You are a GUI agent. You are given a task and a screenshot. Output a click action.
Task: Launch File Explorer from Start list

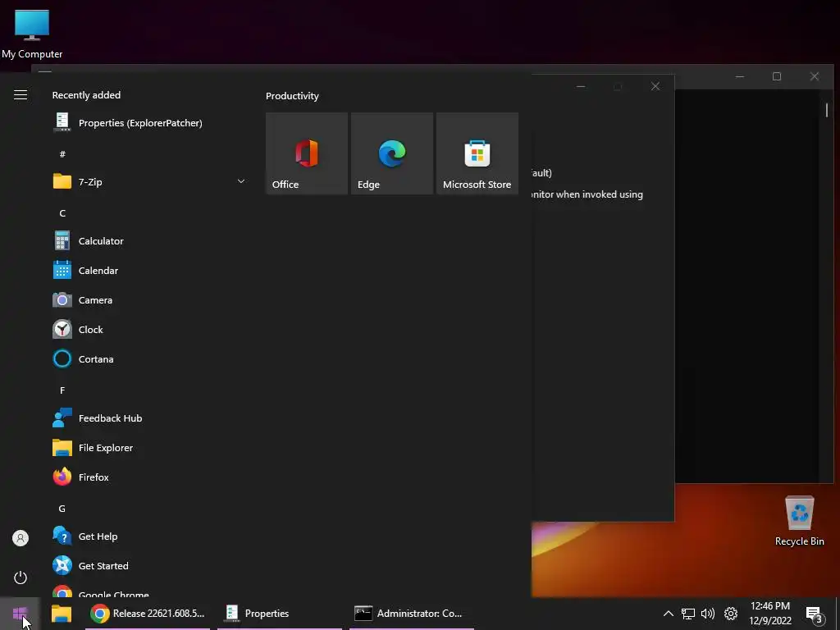coord(148,447)
